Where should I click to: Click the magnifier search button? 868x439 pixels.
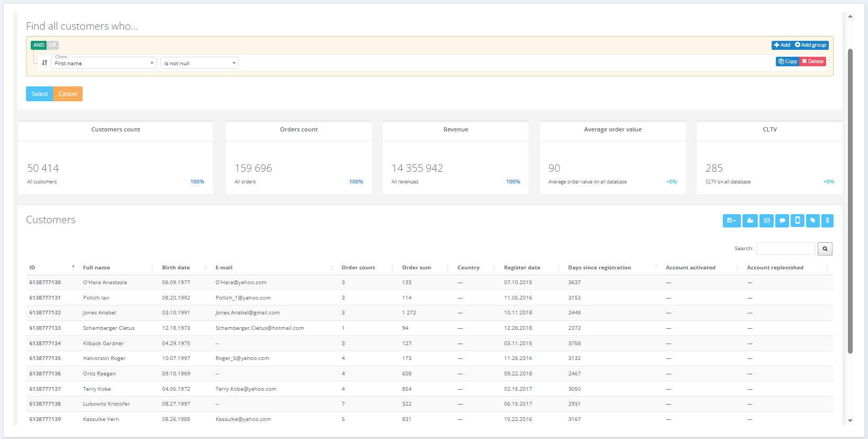click(825, 249)
